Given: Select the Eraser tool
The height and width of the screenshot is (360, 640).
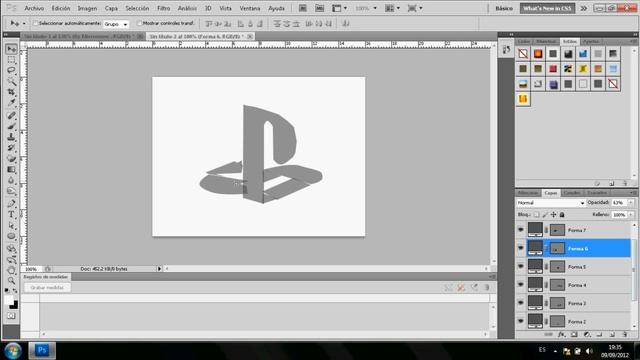Looking at the screenshot, I should point(11,159).
